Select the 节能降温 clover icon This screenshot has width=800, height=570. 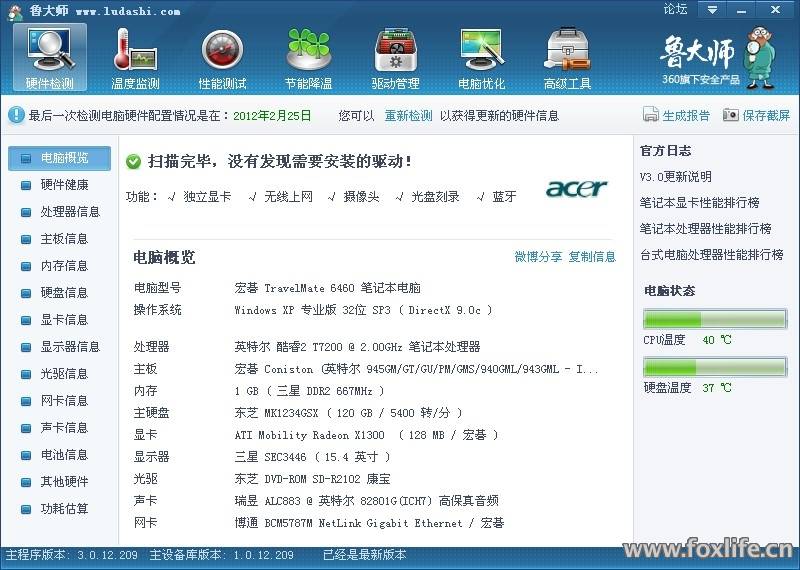pyautogui.click(x=308, y=50)
